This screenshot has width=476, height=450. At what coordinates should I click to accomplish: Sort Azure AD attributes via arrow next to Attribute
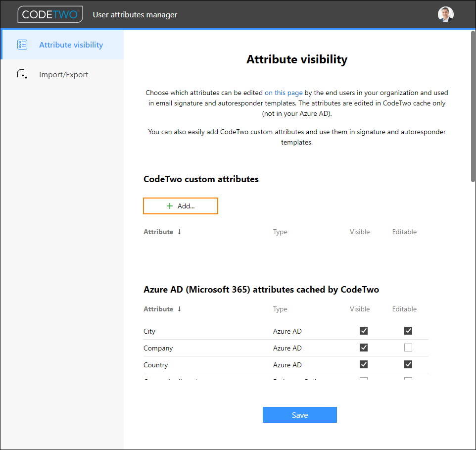[x=180, y=309]
